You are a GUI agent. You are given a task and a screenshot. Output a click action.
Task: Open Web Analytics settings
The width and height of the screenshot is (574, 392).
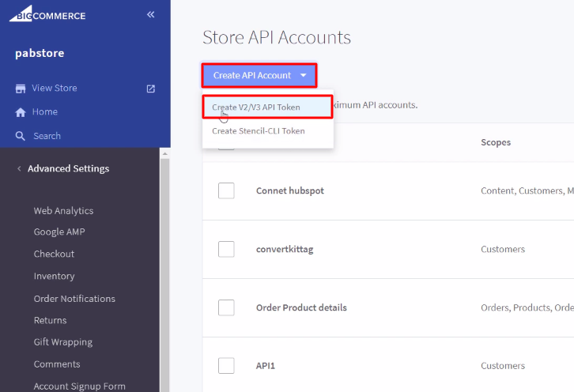pos(63,211)
